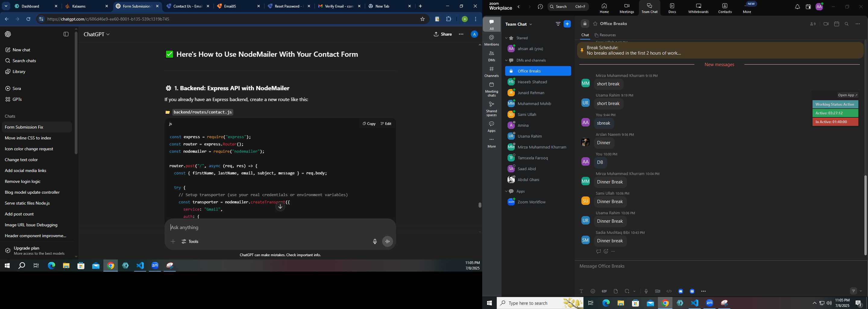Open Mentions in Zoom sidebar
Viewport: 868px width, 309px height.
pos(492,40)
